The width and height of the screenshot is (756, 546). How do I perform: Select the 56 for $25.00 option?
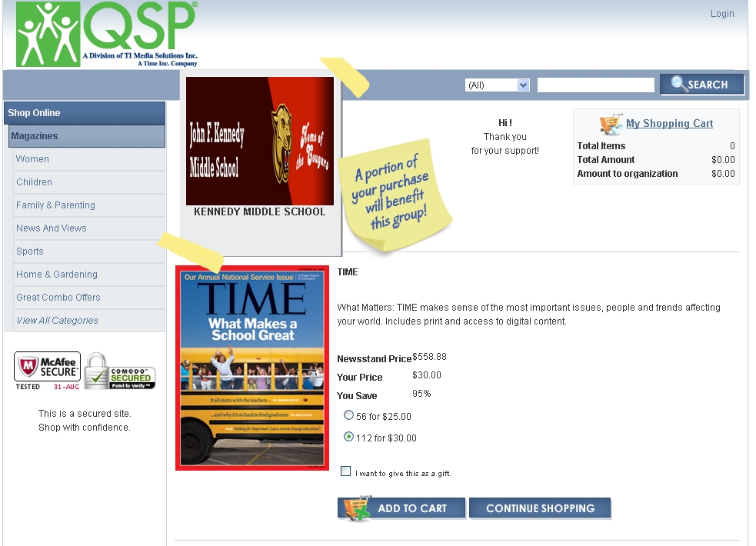tap(348, 415)
